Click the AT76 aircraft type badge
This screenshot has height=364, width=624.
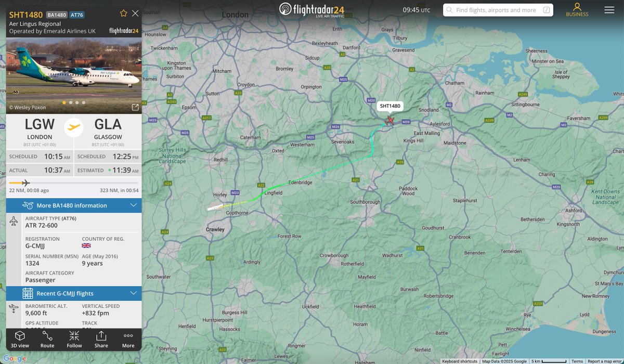[x=77, y=15]
